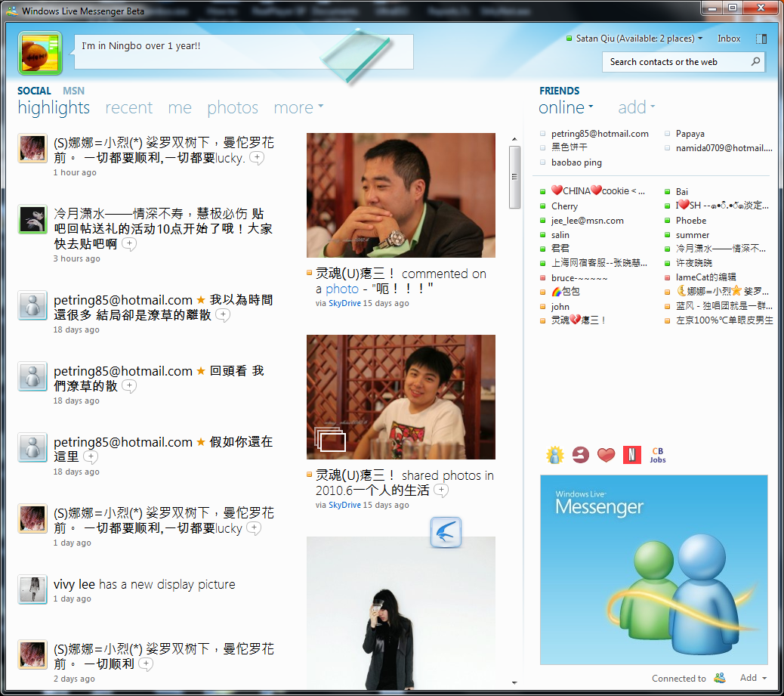This screenshot has height=696, width=784.
Task: Expand the more menu in Social
Action: [298, 107]
